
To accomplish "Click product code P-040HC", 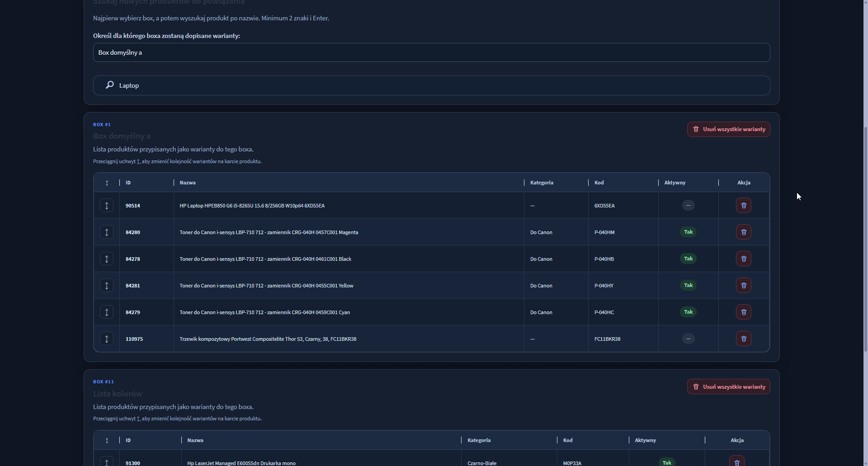I will 604,312.
